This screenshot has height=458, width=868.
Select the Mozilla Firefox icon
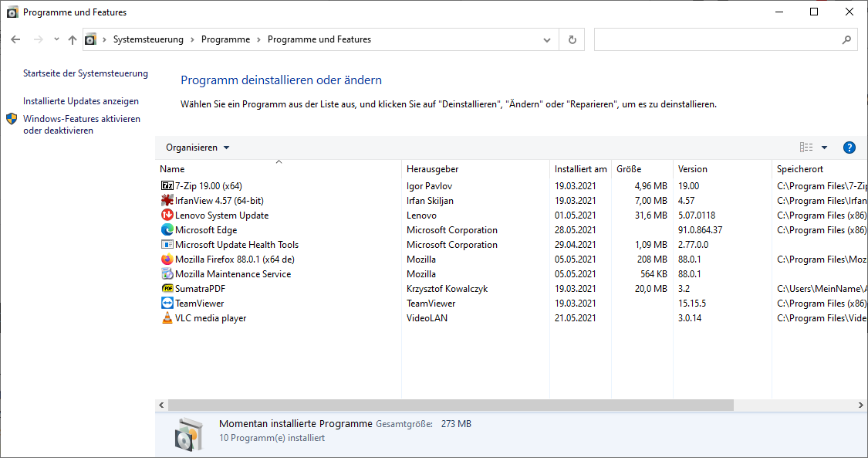pos(167,260)
